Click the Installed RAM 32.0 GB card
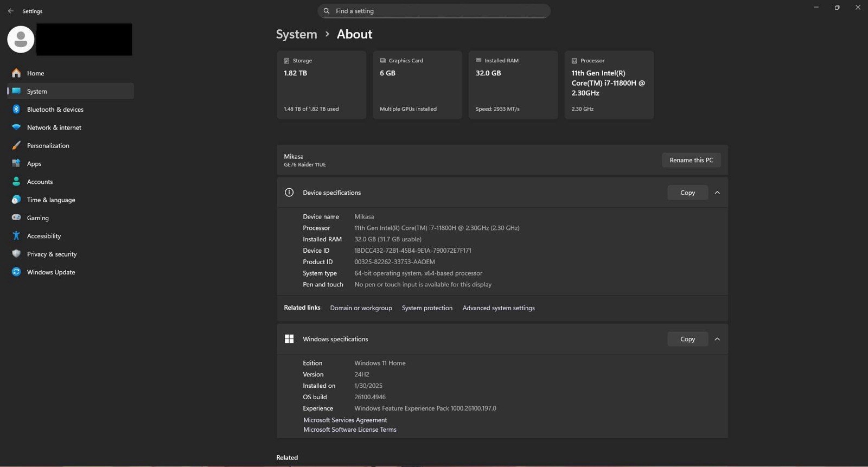 point(513,85)
